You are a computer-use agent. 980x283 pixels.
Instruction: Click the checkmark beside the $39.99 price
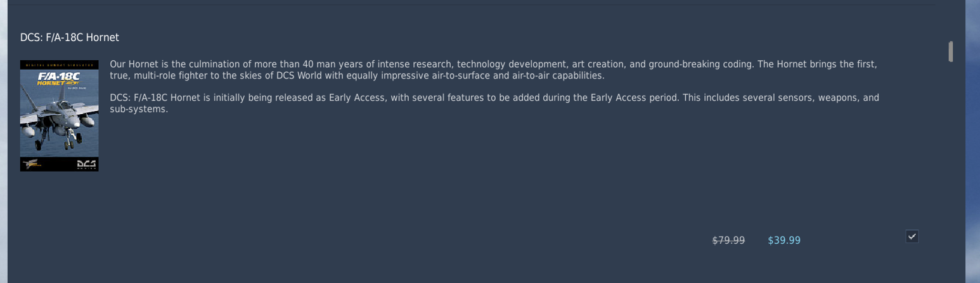click(912, 236)
